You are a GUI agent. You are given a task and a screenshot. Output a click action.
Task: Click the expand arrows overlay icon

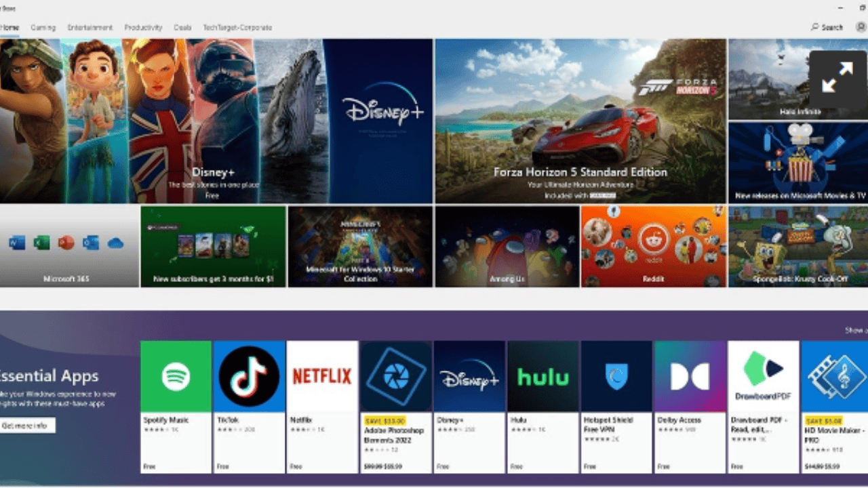pyautogui.click(x=837, y=79)
